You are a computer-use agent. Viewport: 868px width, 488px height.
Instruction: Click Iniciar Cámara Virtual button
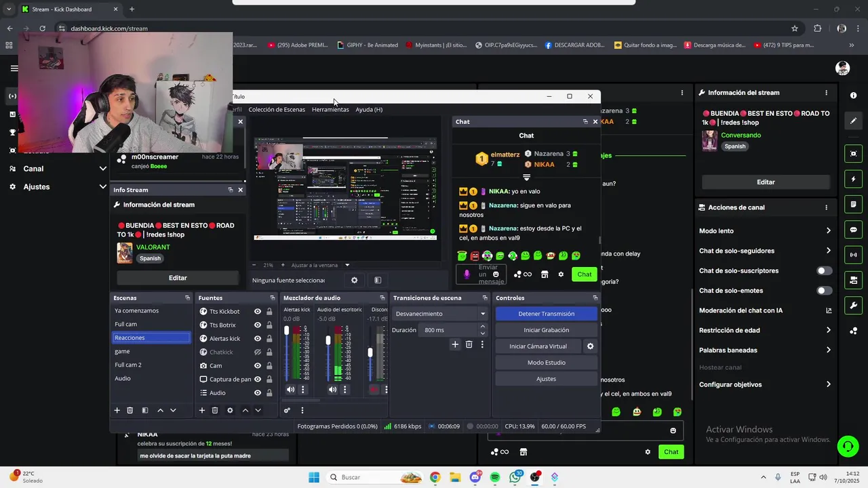(x=538, y=346)
